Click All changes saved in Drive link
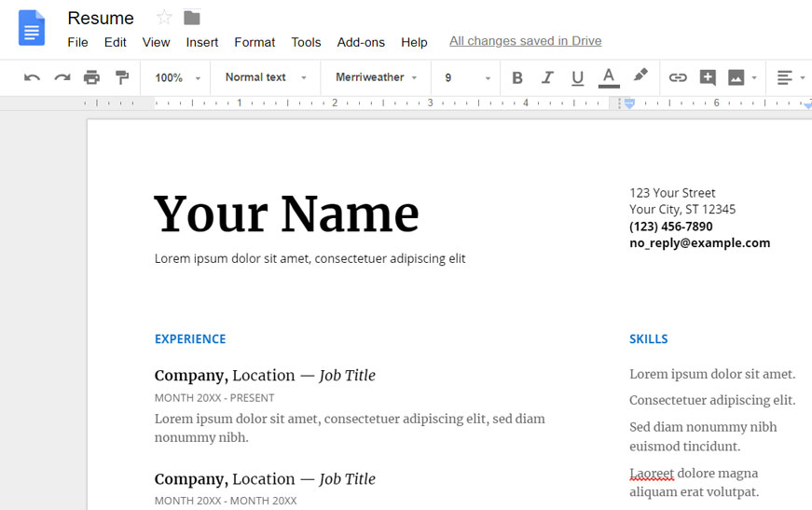 [x=525, y=41]
